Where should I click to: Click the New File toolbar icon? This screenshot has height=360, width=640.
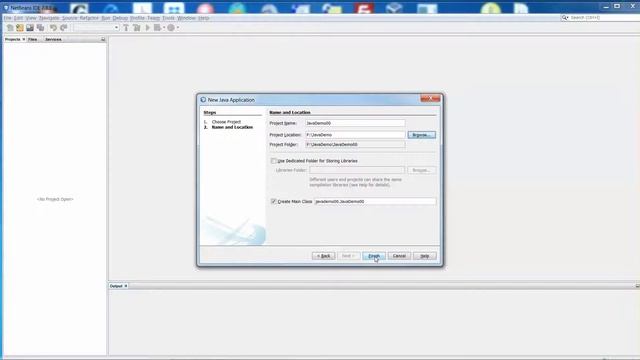10,28
